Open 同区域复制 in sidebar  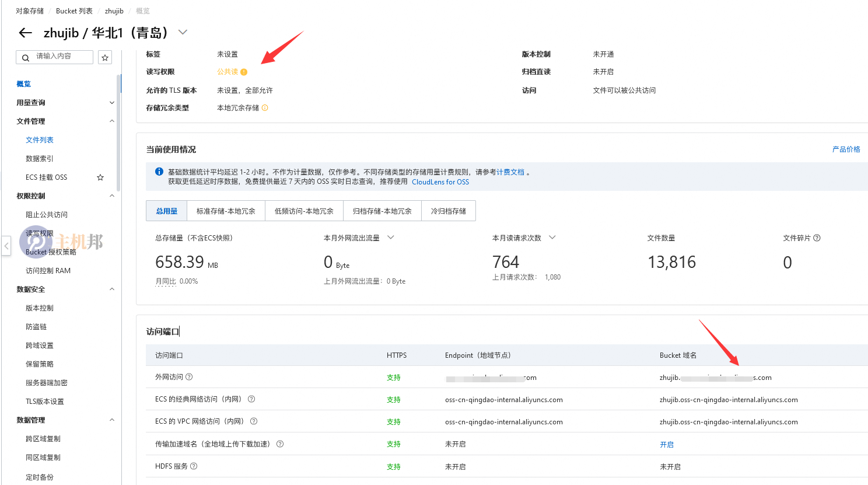pyautogui.click(x=43, y=458)
